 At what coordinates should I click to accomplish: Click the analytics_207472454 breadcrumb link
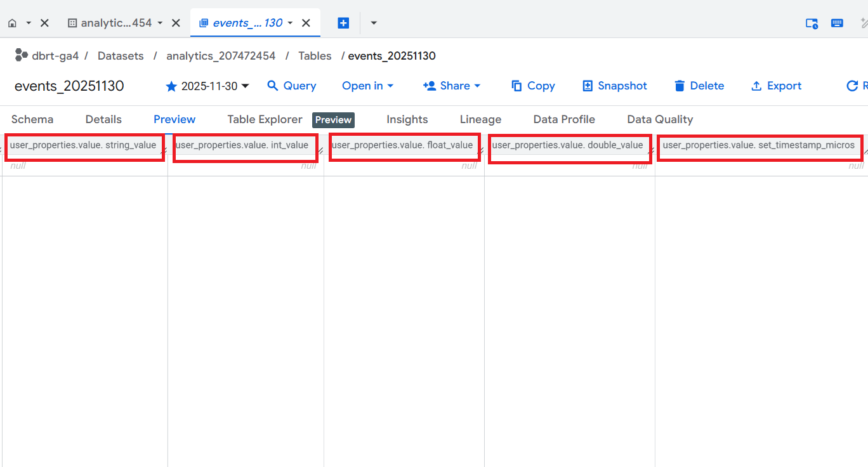pos(221,56)
